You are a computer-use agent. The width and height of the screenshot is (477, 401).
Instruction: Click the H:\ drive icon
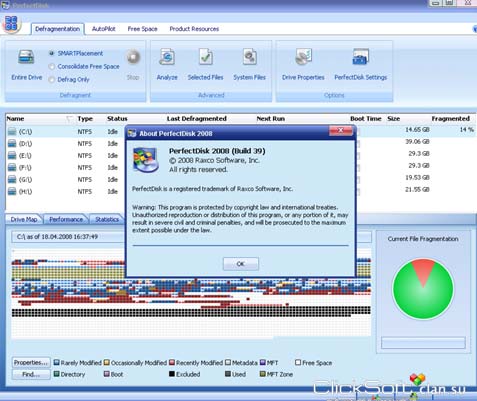(x=12, y=191)
